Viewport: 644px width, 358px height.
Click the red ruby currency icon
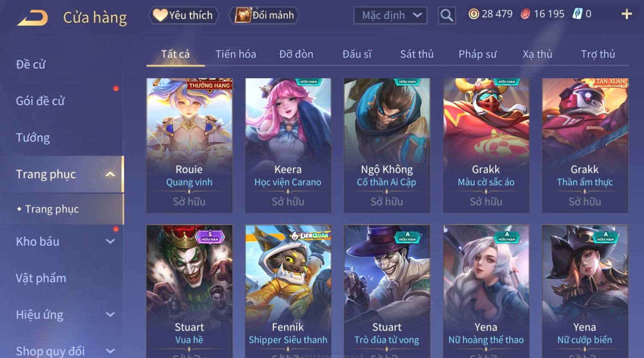tap(525, 14)
